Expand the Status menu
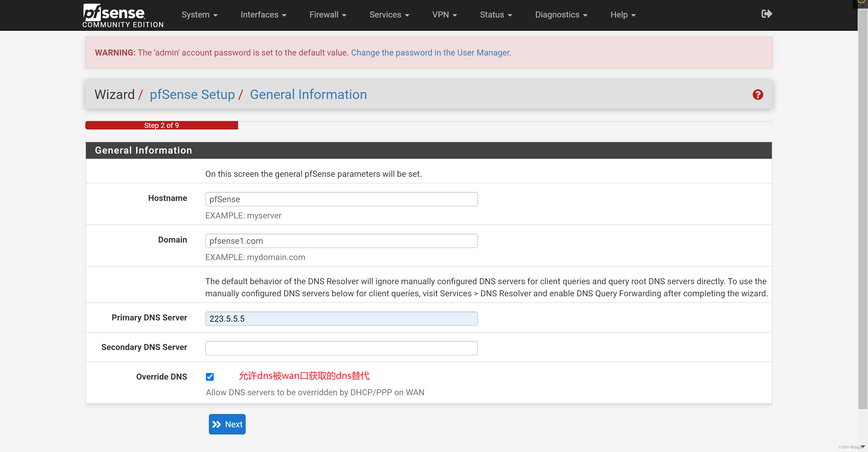This screenshot has height=452, width=868. coord(496,15)
